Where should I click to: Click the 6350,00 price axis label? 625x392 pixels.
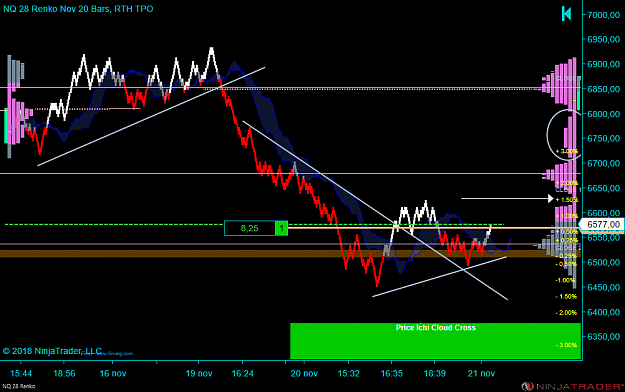(603, 337)
